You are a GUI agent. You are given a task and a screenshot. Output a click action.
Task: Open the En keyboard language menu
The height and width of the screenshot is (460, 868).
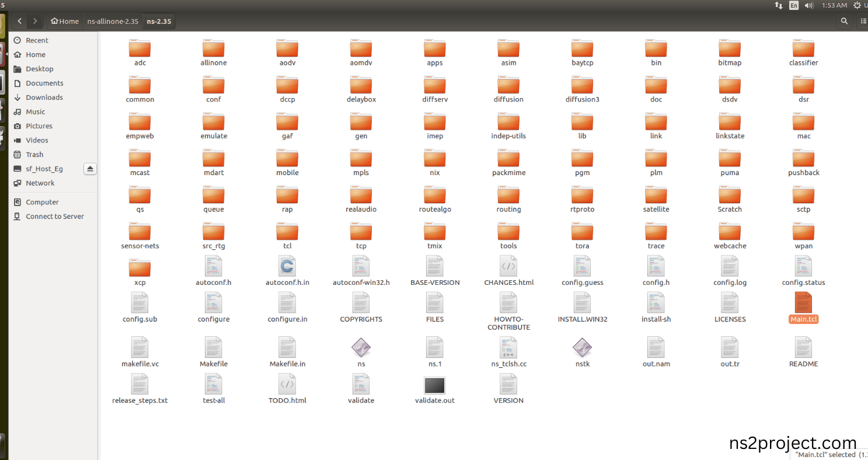[794, 5]
